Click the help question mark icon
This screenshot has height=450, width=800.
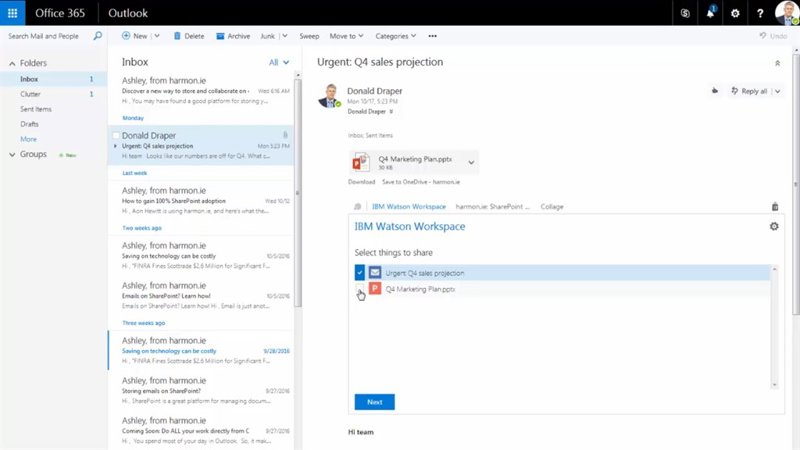[x=761, y=13]
